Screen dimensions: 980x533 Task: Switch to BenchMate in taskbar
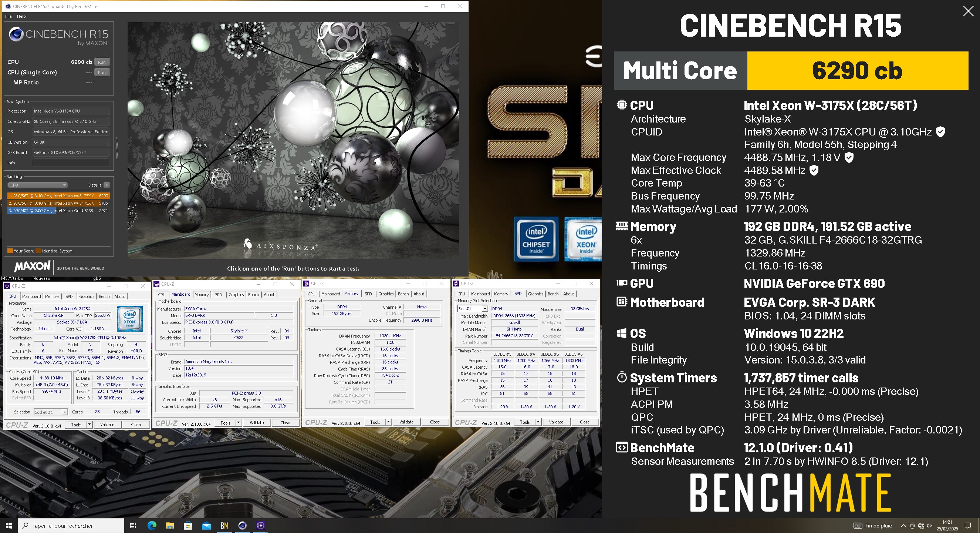click(x=224, y=526)
